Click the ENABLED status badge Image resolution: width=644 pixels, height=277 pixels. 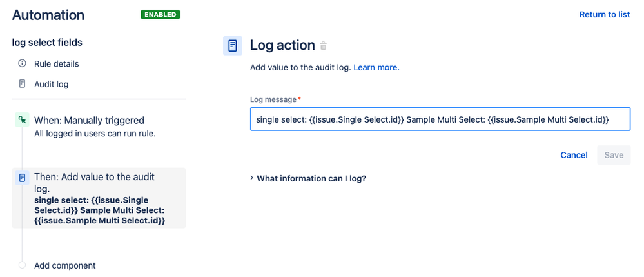coord(160,15)
